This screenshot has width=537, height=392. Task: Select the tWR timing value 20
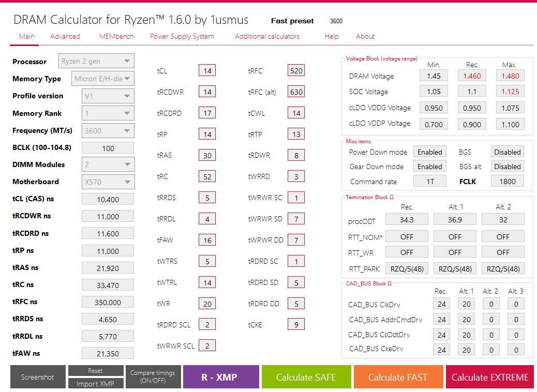[x=207, y=304]
